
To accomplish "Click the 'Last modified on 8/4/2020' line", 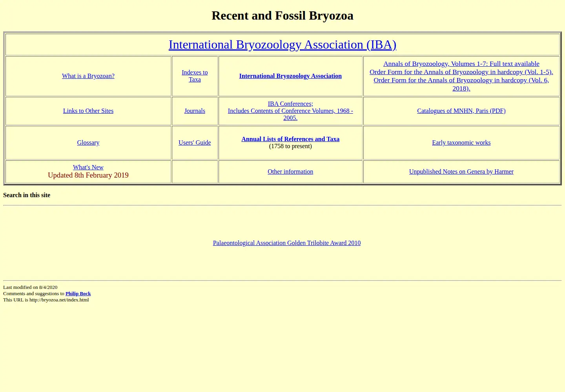I will point(30,287).
